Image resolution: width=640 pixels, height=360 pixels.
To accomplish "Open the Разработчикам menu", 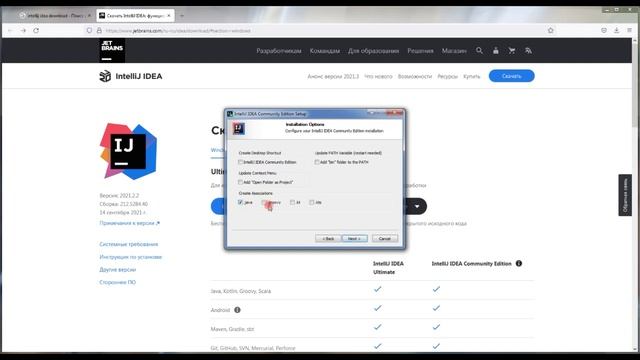I will tap(279, 51).
